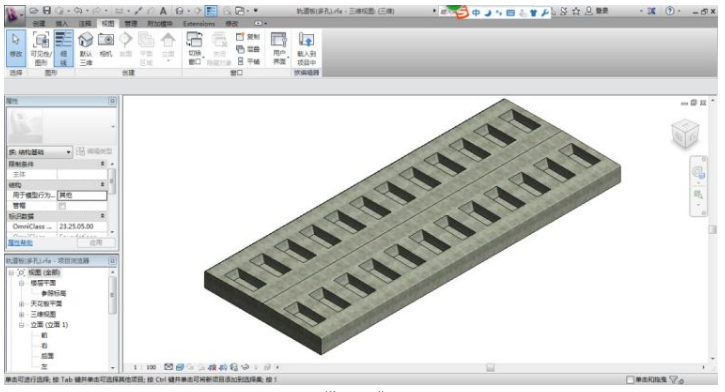
Task: Collapse the Identity Data section in Properties
Action: 103,216
